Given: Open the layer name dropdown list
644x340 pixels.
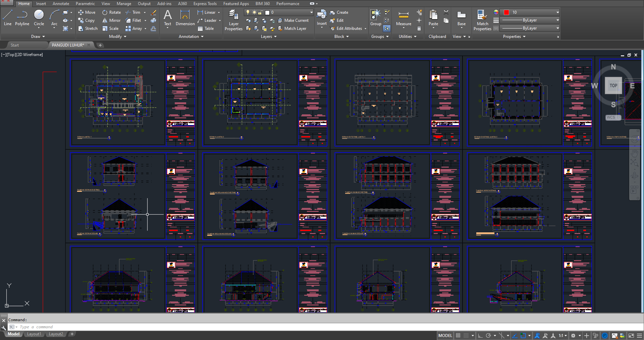Looking at the screenshot, I should [311, 12].
